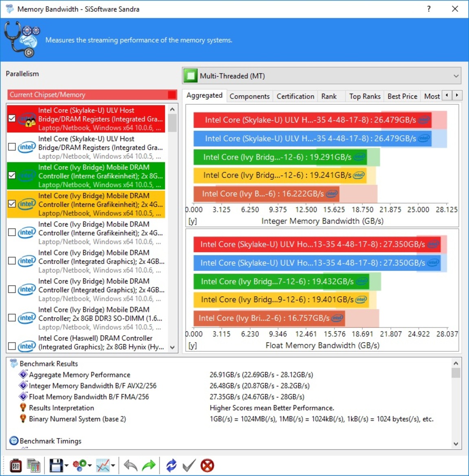Switch to the Aggregated tab

point(204,95)
